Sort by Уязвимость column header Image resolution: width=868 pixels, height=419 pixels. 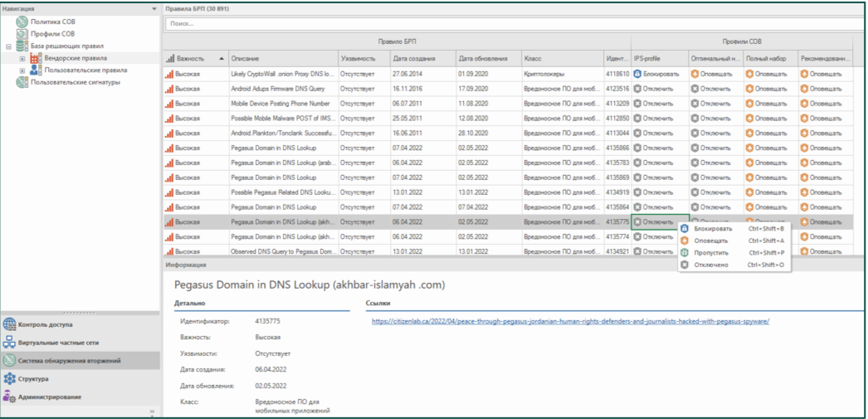coord(364,58)
